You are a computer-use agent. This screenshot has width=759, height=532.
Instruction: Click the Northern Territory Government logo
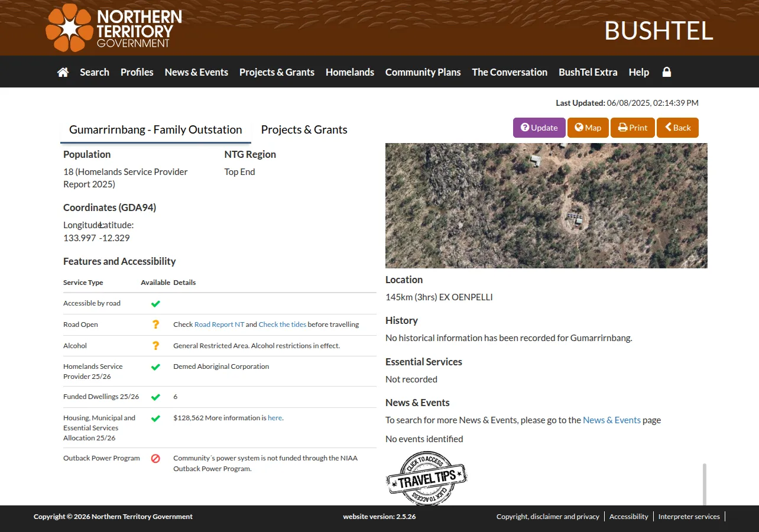coord(113,28)
